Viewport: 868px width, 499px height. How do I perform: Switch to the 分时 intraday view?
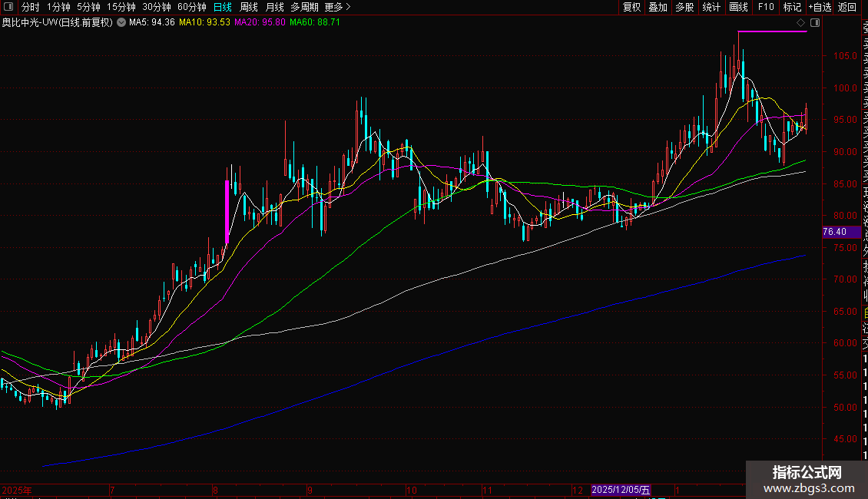[30, 8]
